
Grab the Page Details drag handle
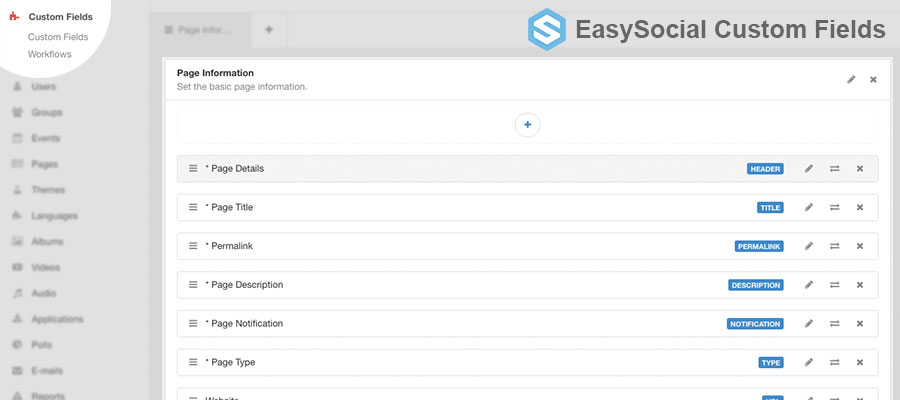pyautogui.click(x=193, y=169)
